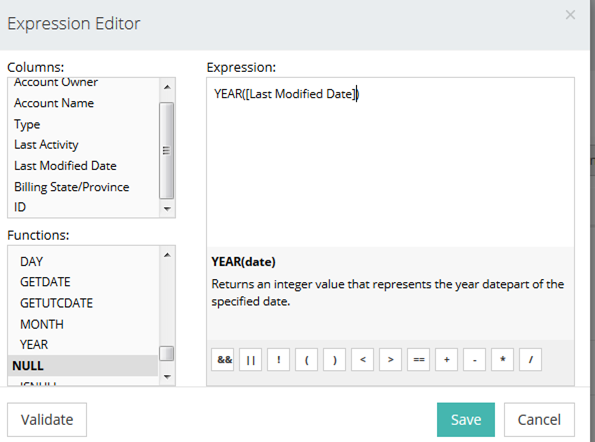The image size is (595, 442).
Task: Click scroll-up arrow of Functions list
Action: click(x=167, y=255)
